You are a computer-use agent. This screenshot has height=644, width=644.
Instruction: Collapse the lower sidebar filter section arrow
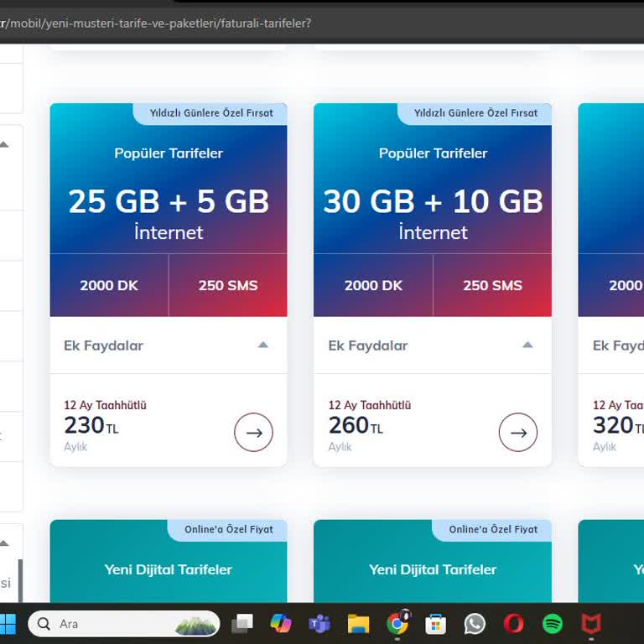click(x=4, y=543)
